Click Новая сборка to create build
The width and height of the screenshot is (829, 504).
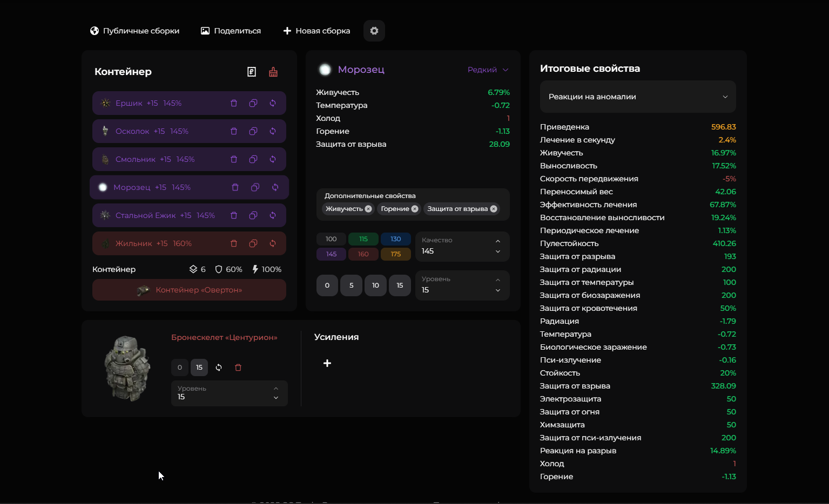point(316,31)
